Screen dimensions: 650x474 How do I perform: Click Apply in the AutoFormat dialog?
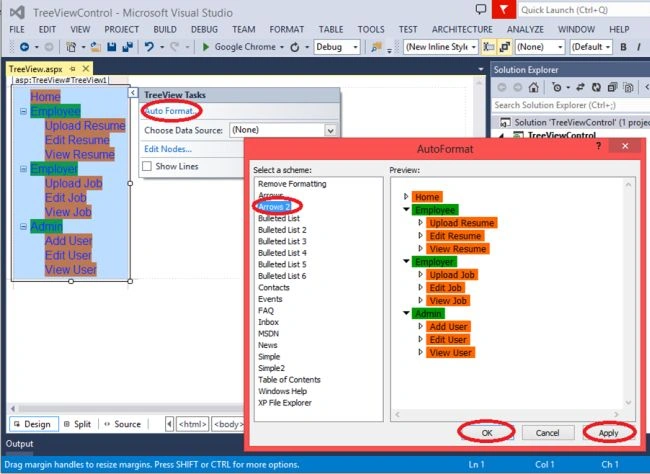coord(609,433)
